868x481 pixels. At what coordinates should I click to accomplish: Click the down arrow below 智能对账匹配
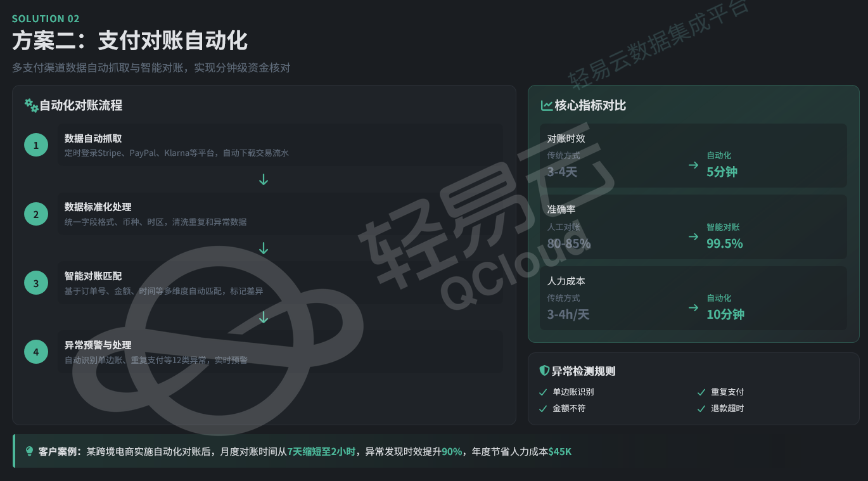pyautogui.click(x=264, y=317)
